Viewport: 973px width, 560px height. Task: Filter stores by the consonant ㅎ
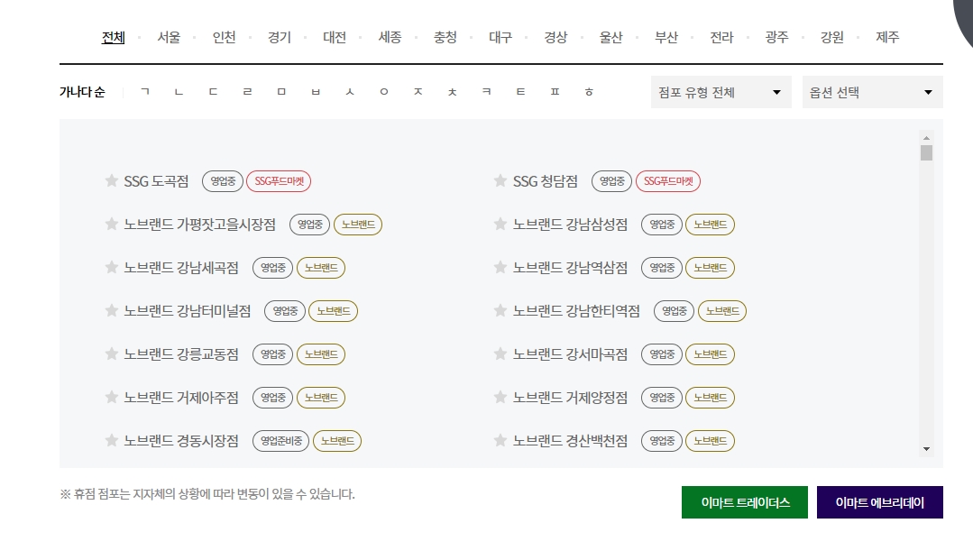click(589, 92)
